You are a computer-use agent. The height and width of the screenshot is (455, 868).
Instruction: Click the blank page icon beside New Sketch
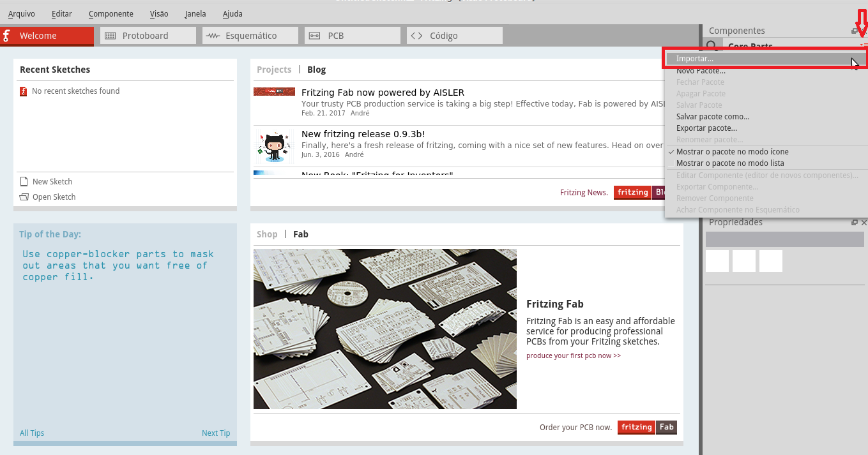tap(24, 181)
